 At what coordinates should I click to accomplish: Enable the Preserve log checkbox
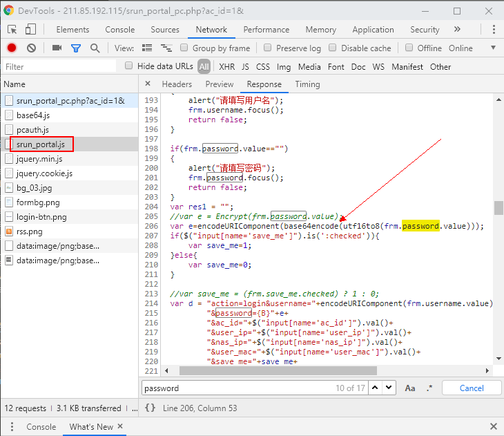coord(266,48)
